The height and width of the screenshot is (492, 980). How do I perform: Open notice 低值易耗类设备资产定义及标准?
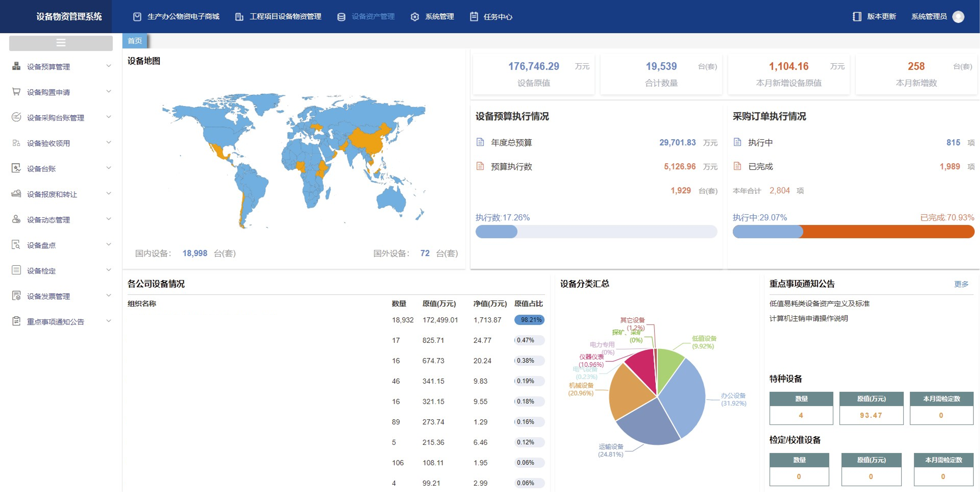[819, 303]
